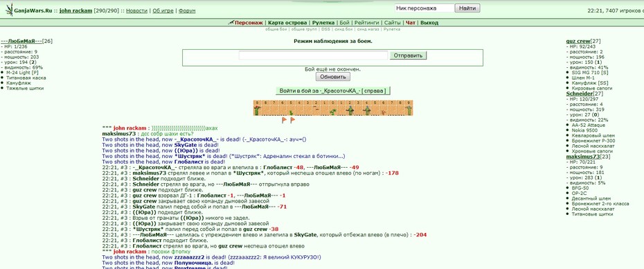Click Бронежилет Р-300 equipment entry
This screenshot has width=644, height=269.
593,141
